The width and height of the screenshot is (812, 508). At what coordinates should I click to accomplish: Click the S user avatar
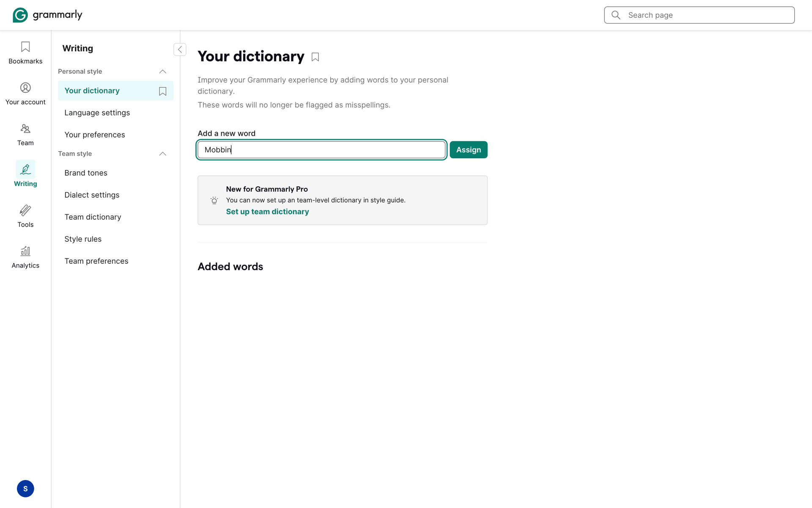[25, 489]
